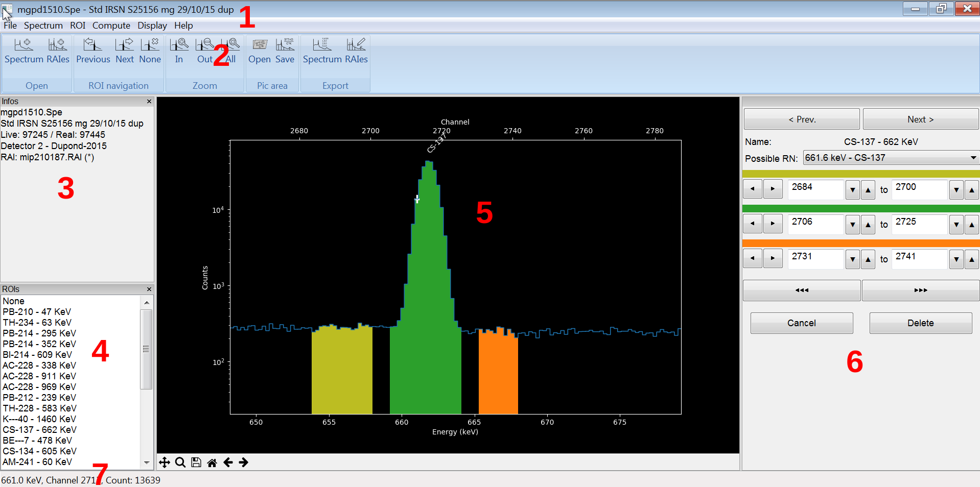Activate the magnifier zoom tool under plot

click(x=180, y=462)
